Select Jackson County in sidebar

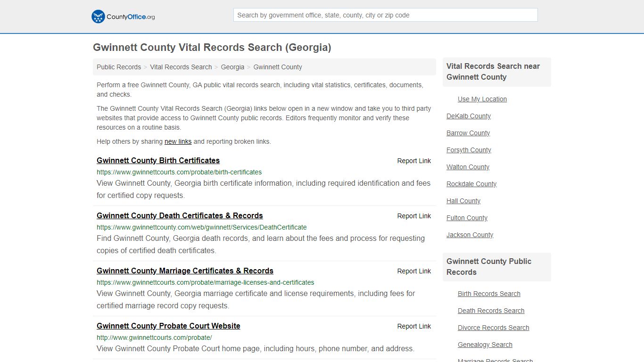click(x=470, y=235)
